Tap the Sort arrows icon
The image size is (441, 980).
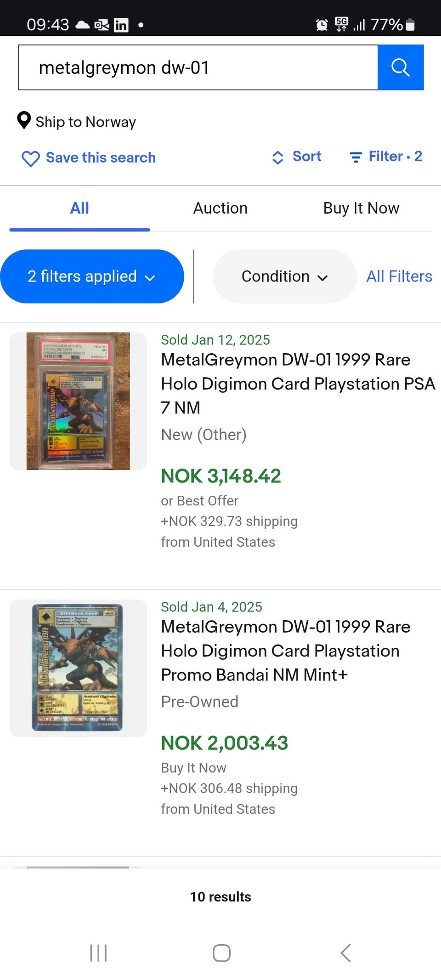tap(277, 158)
